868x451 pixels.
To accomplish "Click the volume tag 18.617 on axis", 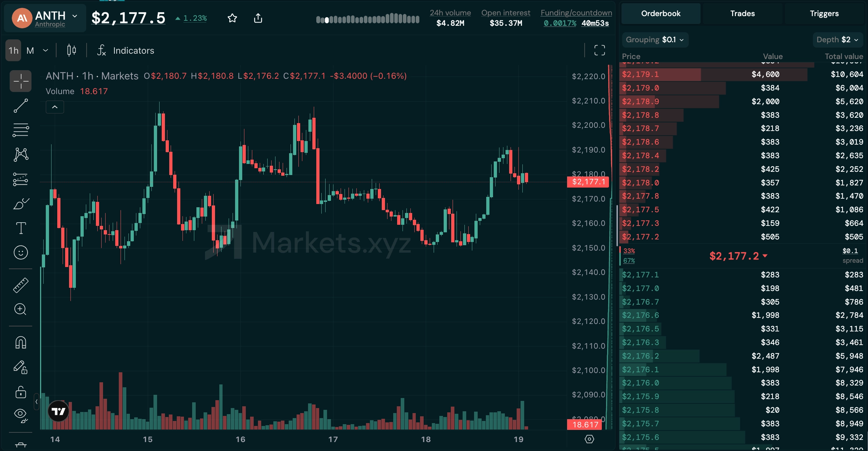I will coord(585,425).
